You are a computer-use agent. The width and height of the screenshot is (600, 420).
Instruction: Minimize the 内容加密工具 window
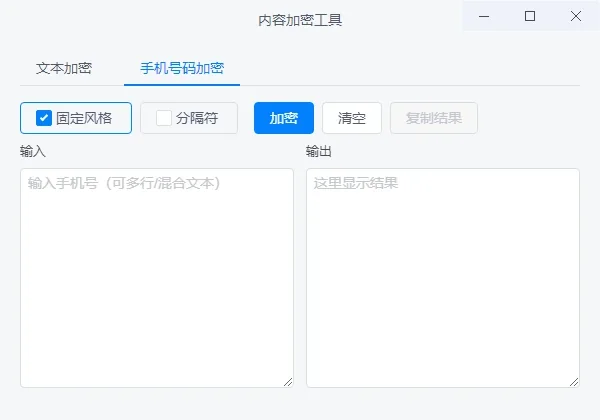tap(484, 16)
